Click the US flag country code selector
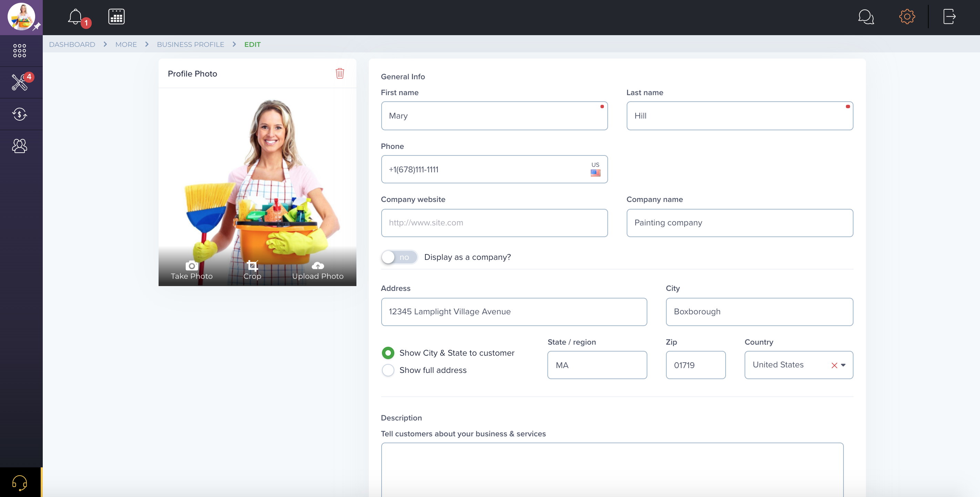 (595, 169)
